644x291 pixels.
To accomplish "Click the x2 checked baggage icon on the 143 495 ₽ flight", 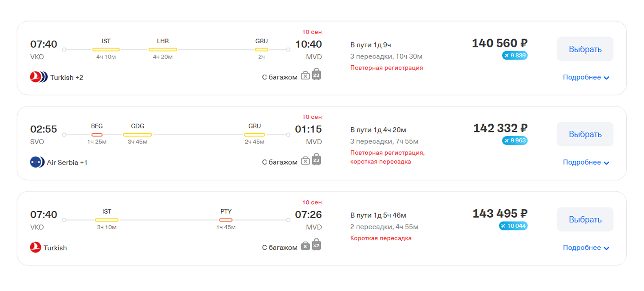I will [316, 246].
